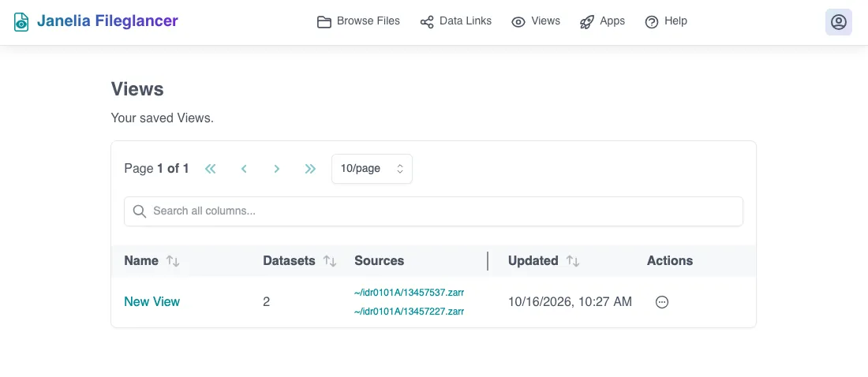Open the New View link
The height and width of the screenshot is (377, 868).
[152, 302]
